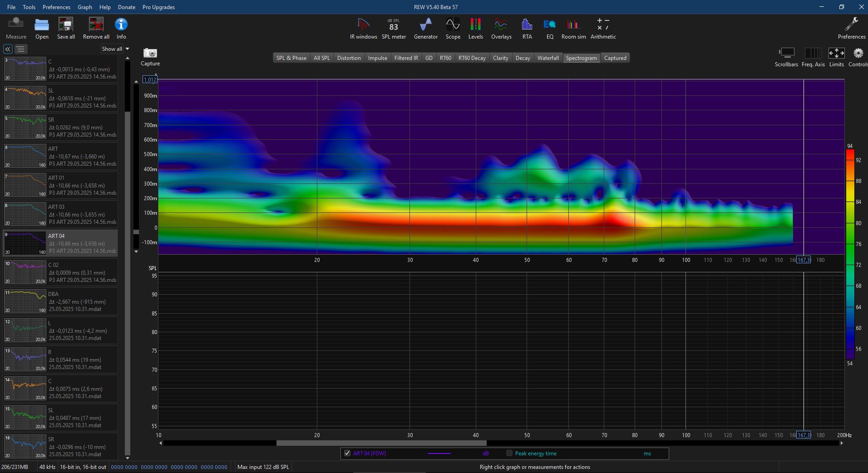The height and width of the screenshot is (473, 868).
Task: Open the Graph menu
Action: pyautogui.click(x=85, y=7)
